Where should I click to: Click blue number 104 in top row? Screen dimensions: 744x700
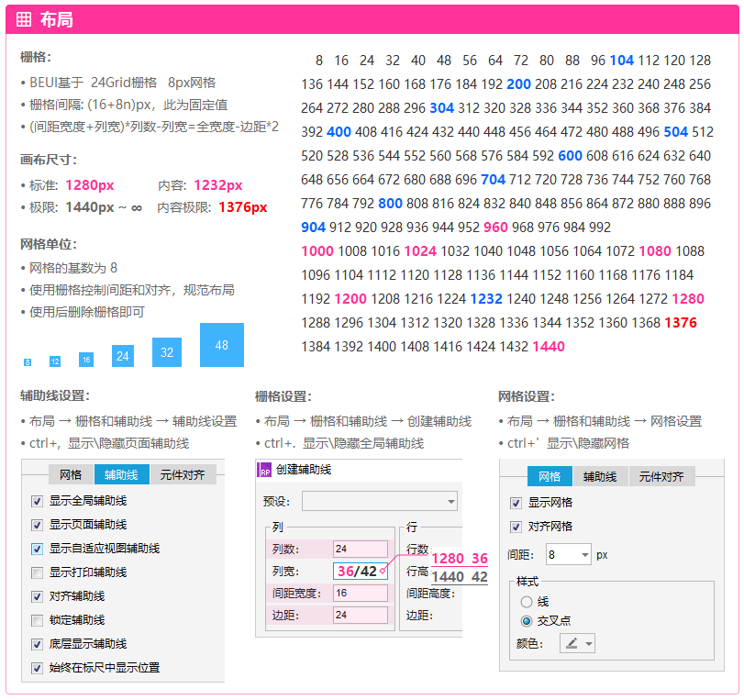coord(622,61)
